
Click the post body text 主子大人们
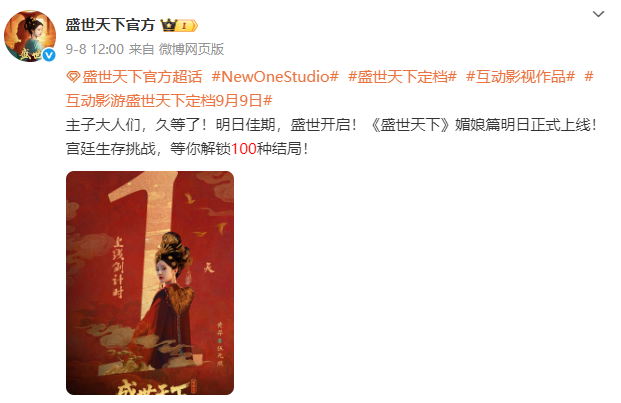103,125
